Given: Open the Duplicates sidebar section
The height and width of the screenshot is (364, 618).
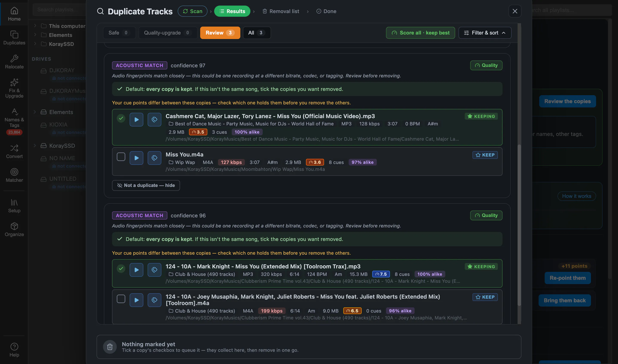Looking at the screenshot, I should coord(14,38).
